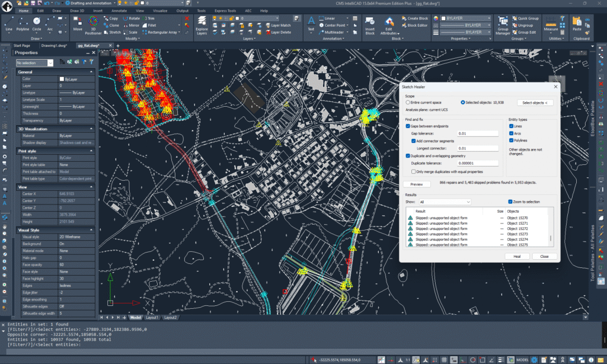
Task: Choose the Scale tool
Action: tap(130, 32)
